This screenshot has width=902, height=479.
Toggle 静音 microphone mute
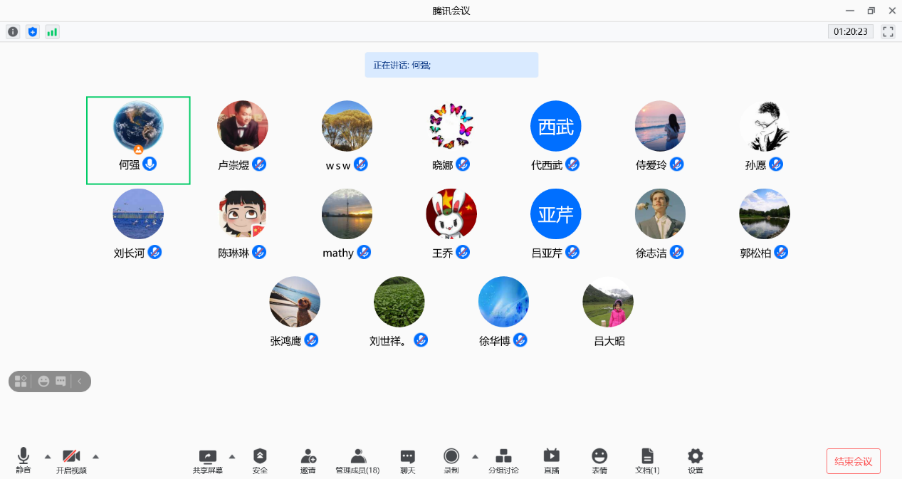pos(23,460)
